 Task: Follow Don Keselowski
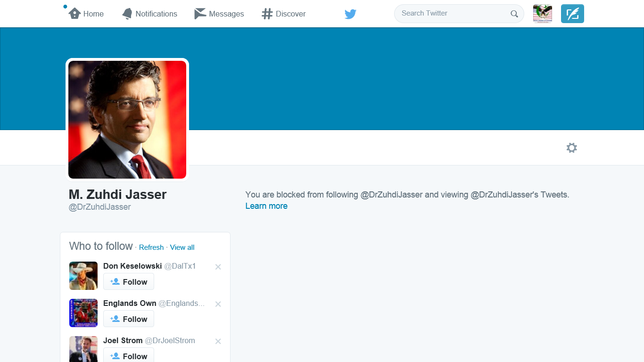pyautogui.click(x=129, y=281)
